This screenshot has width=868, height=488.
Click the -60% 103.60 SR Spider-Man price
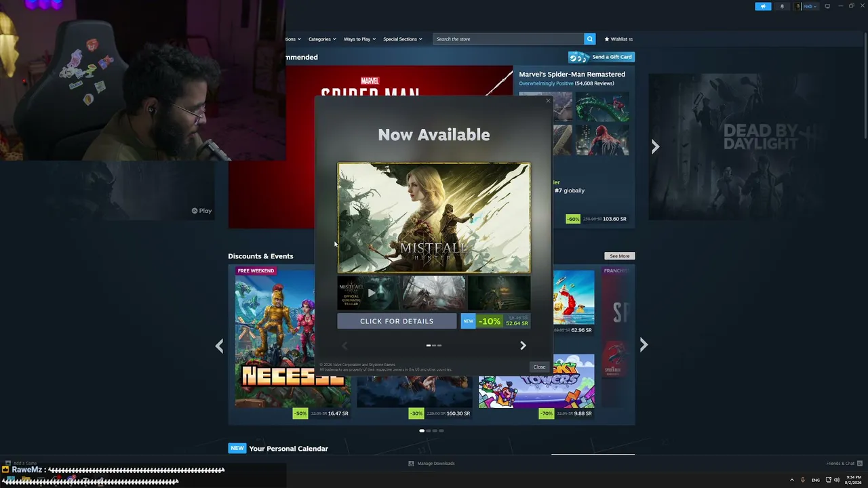tap(597, 219)
